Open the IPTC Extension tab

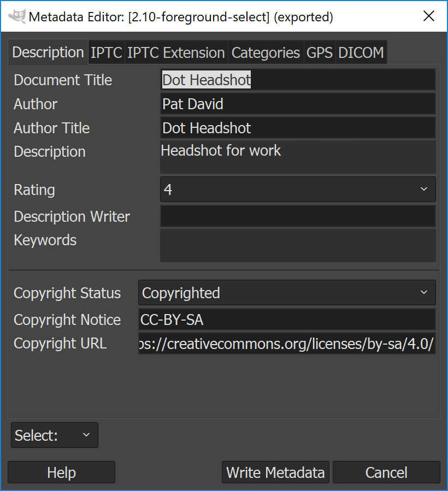[x=176, y=52]
